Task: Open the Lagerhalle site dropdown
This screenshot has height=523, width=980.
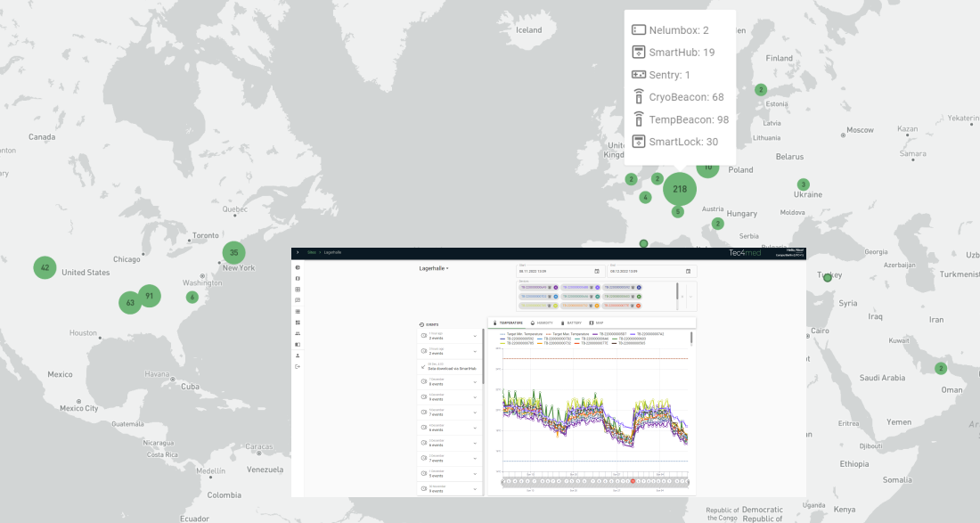Action: click(x=434, y=268)
